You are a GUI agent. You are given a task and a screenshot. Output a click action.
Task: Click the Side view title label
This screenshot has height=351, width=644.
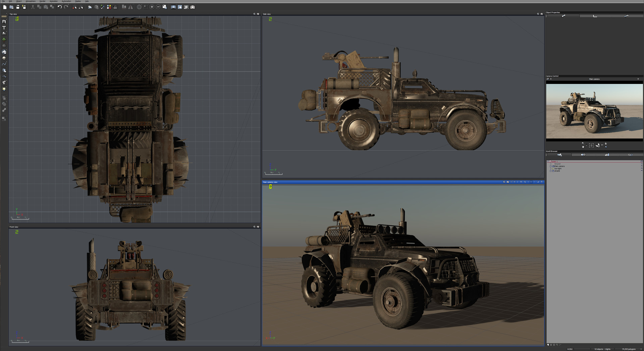267,14
